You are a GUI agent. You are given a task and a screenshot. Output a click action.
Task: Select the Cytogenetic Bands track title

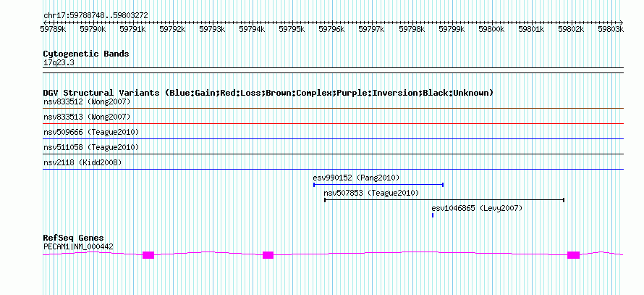click(86, 54)
